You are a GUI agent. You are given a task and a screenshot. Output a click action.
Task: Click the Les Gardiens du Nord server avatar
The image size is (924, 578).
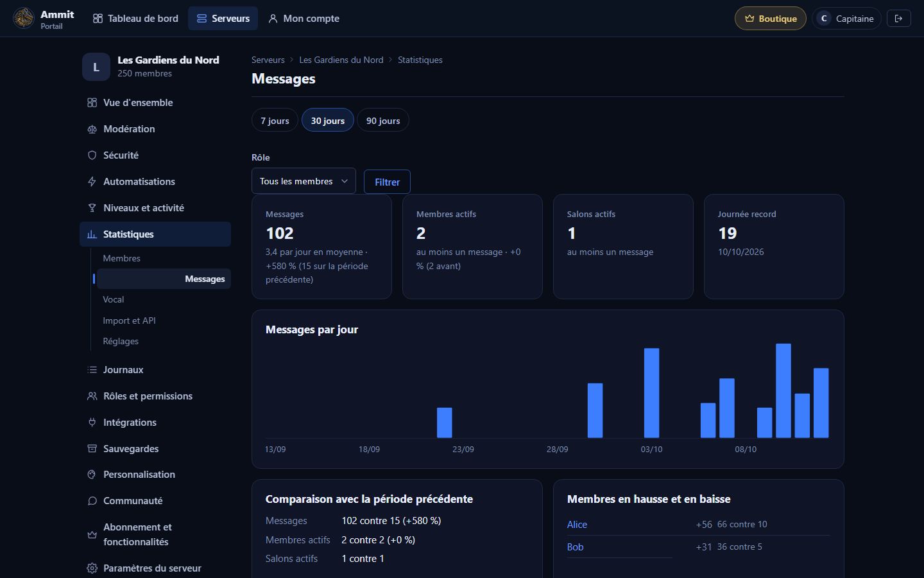point(96,67)
